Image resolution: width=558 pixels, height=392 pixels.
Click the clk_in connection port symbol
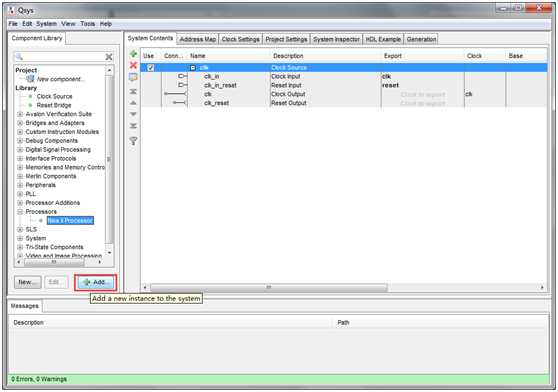click(x=183, y=76)
